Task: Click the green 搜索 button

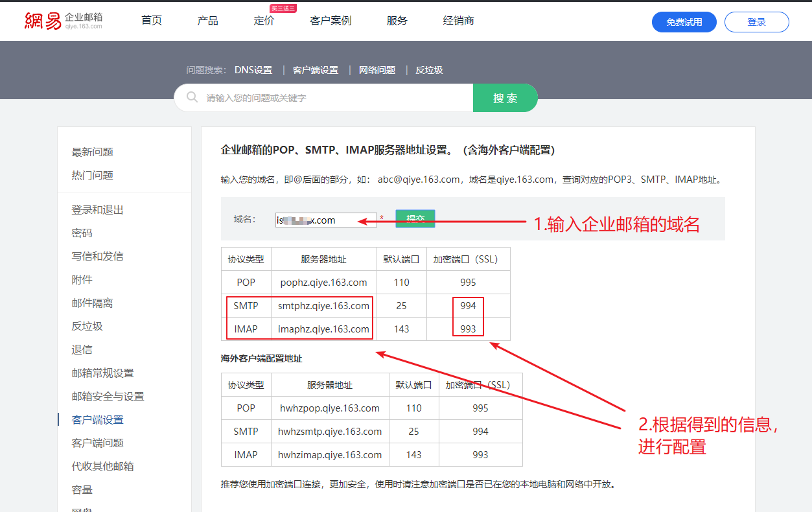Action: [505, 98]
